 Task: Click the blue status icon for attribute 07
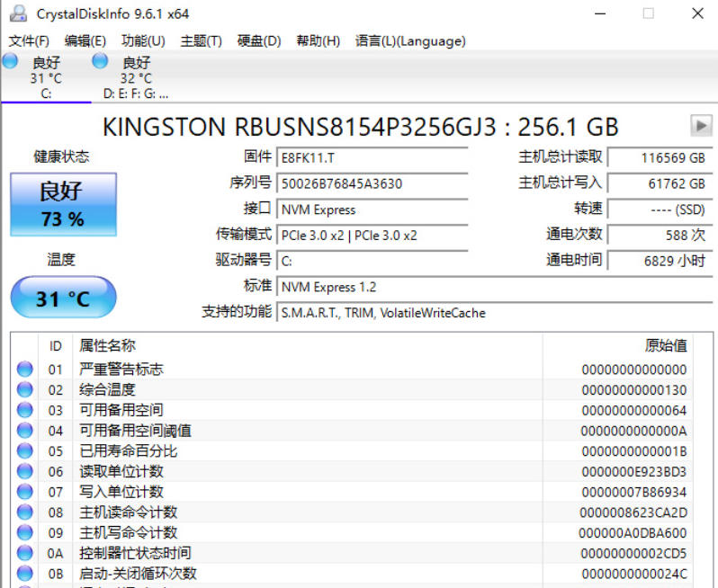(x=25, y=492)
